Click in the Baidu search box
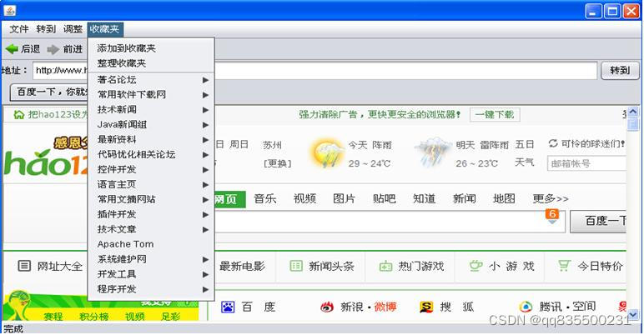Image resolution: width=644 pixels, height=335 pixels. point(390,222)
